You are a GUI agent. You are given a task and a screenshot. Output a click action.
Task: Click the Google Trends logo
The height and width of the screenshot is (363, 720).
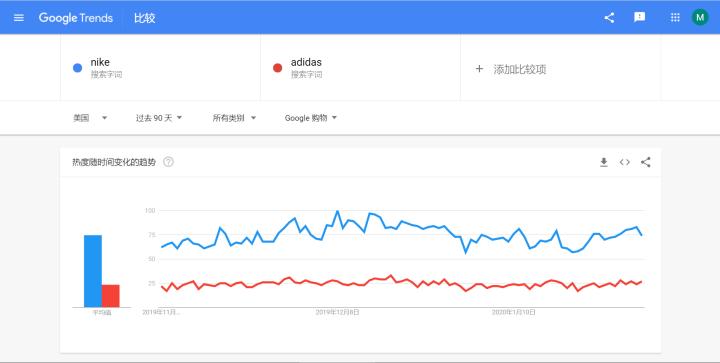click(76, 18)
